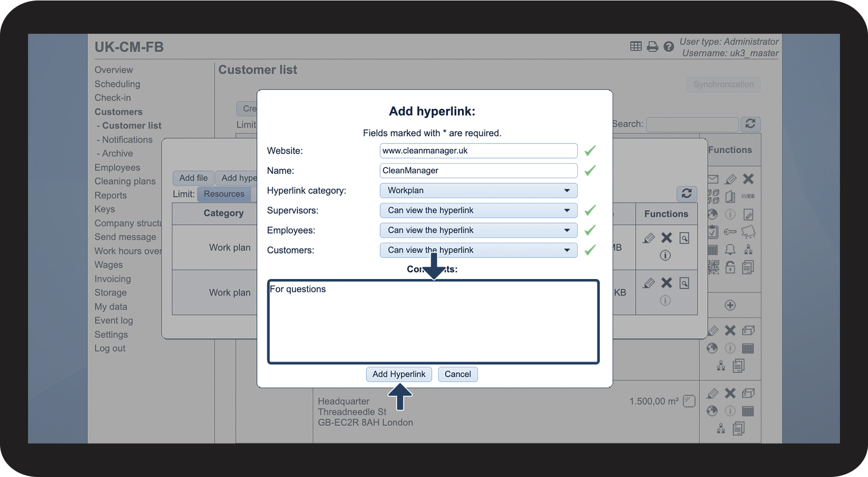Refresh the customer list next to Search
This screenshot has width=868, height=477.
(x=750, y=124)
